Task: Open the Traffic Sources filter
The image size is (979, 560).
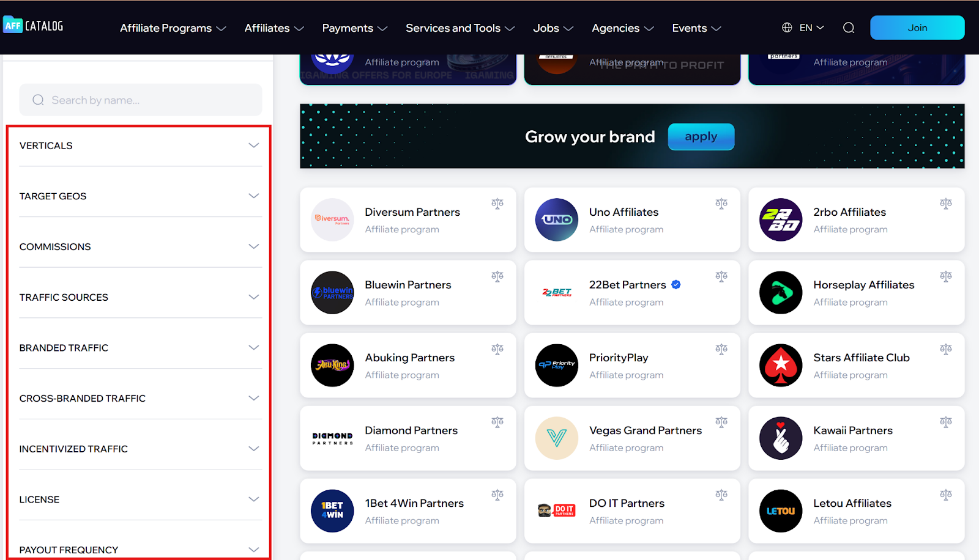Action: click(x=140, y=297)
